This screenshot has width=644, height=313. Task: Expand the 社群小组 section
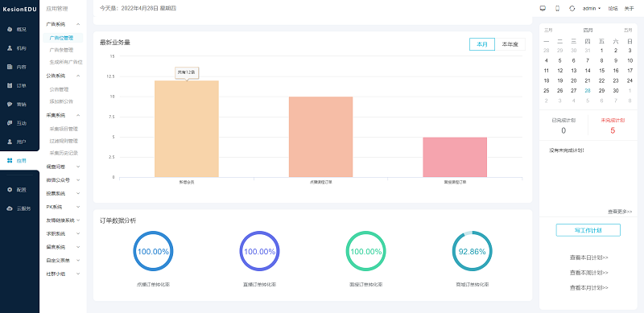tap(63, 274)
